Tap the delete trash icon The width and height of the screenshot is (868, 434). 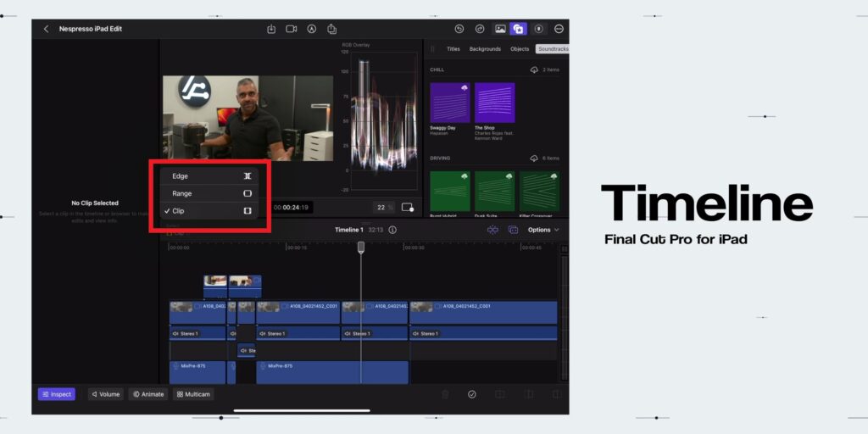click(x=444, y=394)
